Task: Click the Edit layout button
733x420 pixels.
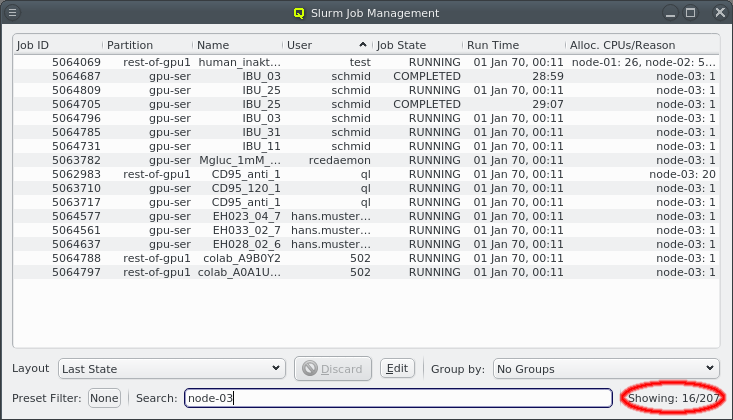Action: point(397,368)
